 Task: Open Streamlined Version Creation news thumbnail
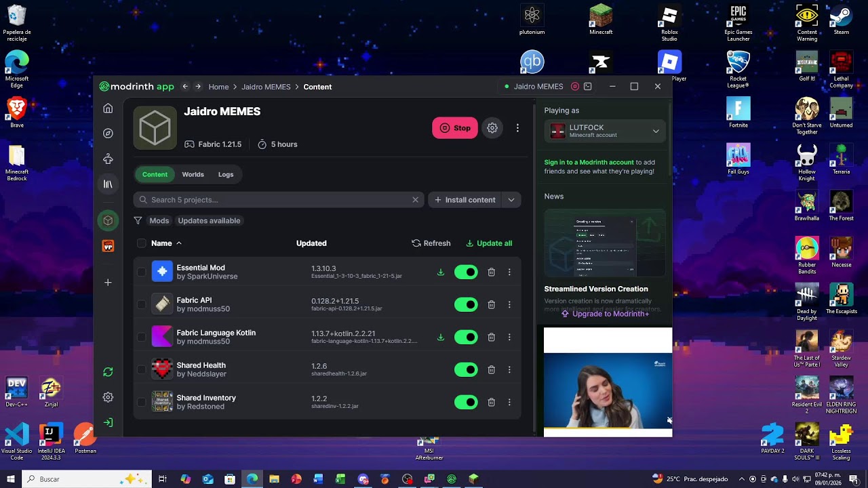(605, 244)
